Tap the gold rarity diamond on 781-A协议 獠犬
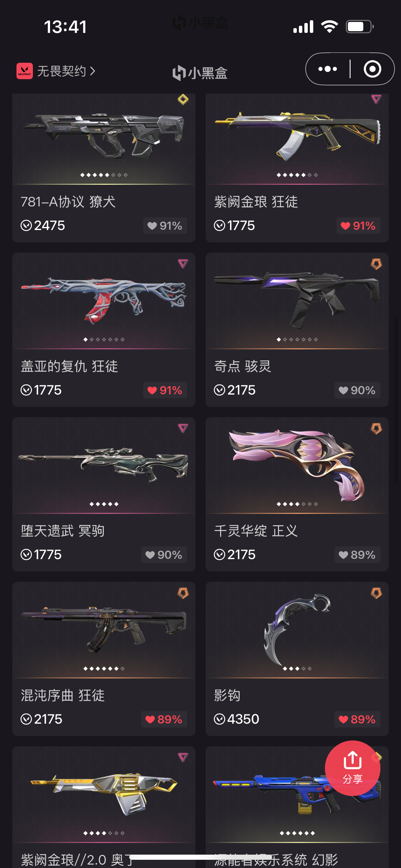The height and width of the screenshot is (868, 401). [183, 99]
